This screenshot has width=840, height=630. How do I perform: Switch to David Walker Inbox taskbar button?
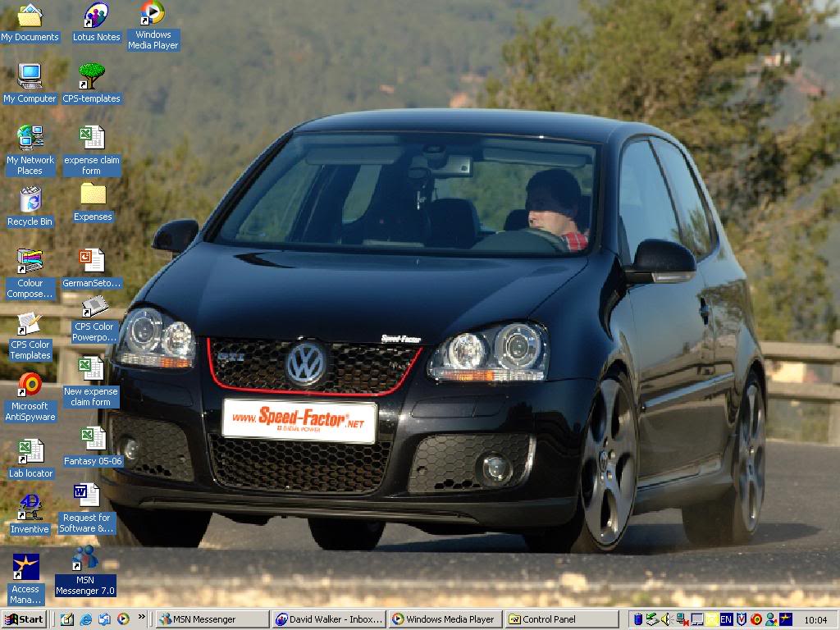[328, 619]
